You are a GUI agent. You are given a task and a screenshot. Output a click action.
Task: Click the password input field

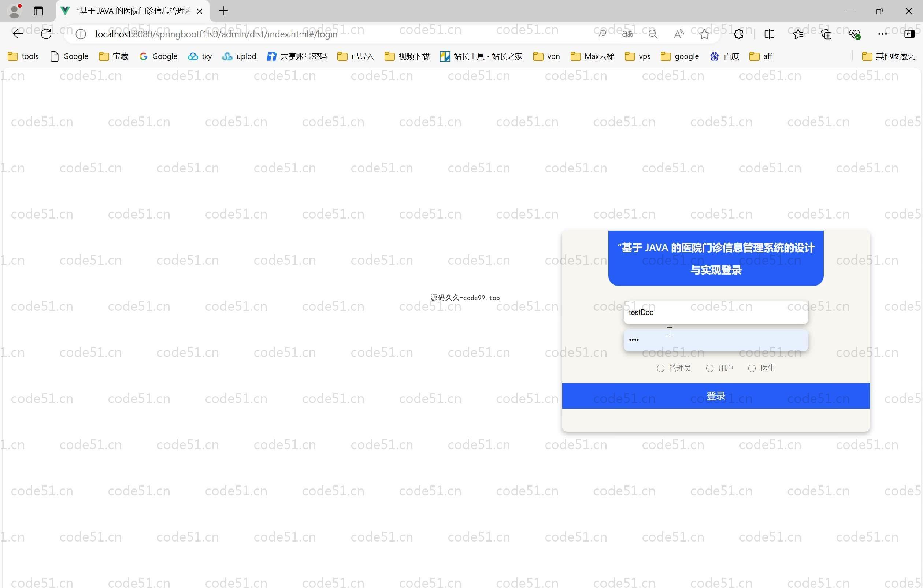716,340
